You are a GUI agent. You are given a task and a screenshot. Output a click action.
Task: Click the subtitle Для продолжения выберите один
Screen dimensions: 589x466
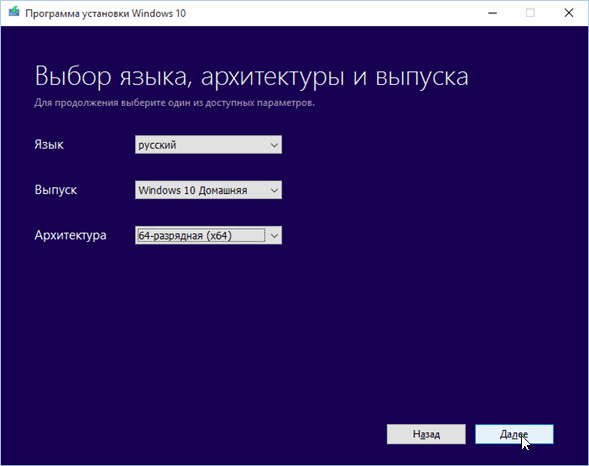coord(113,103)
